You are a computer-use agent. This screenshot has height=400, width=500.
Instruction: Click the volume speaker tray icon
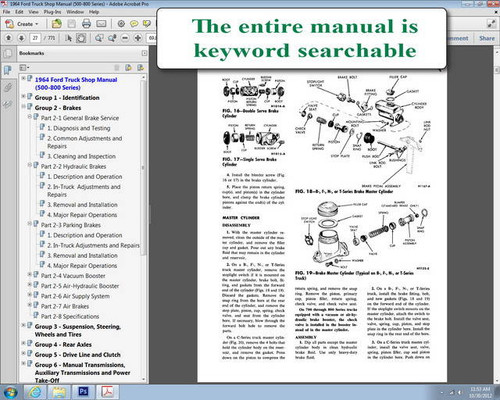click(x=459, y=393)
